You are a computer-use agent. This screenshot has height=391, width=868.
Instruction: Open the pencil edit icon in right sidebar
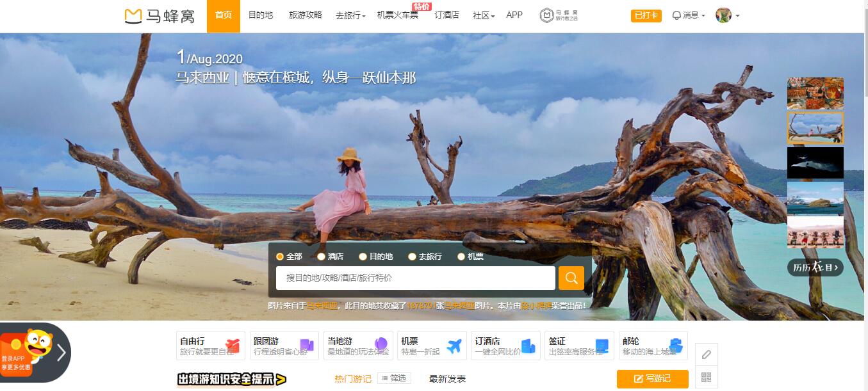point(707,354)
